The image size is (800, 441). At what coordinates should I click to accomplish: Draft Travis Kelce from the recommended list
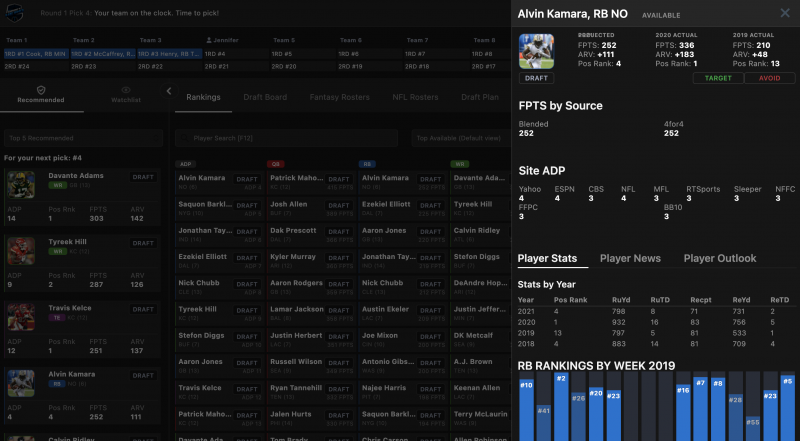click(x=143, y=309)
